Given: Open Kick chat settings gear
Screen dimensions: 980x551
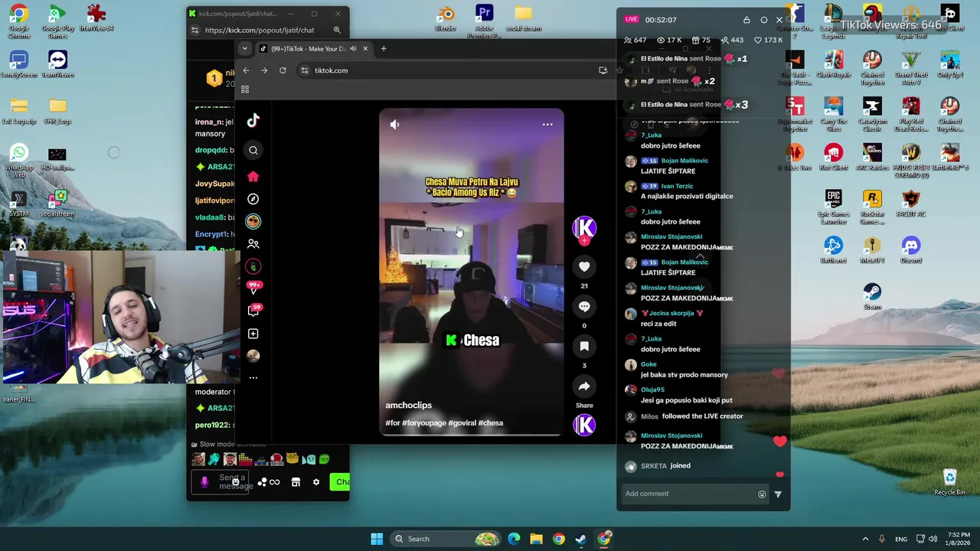Looking at the screenshot, I should 316,482.
